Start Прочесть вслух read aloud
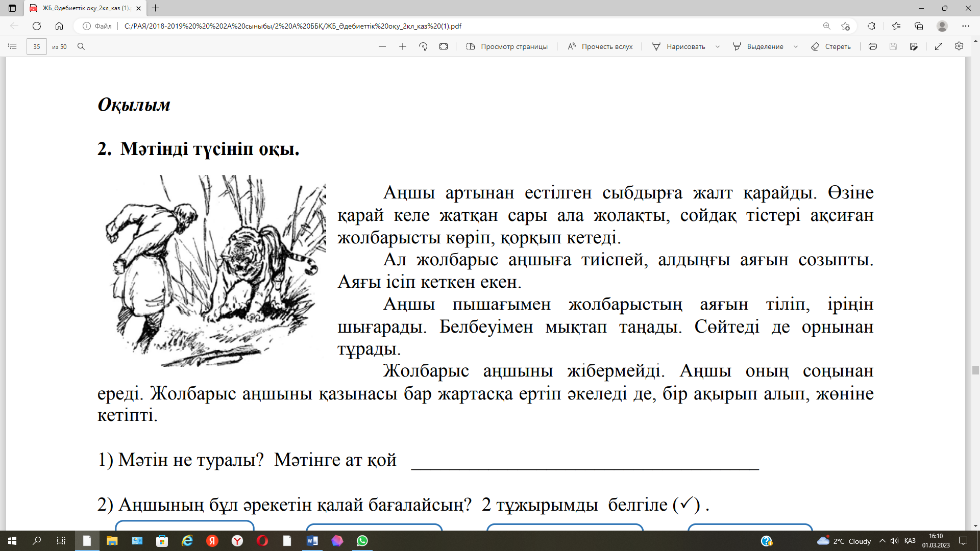The image size is (980, 551). pyautogui.click(x=600, y=46)
